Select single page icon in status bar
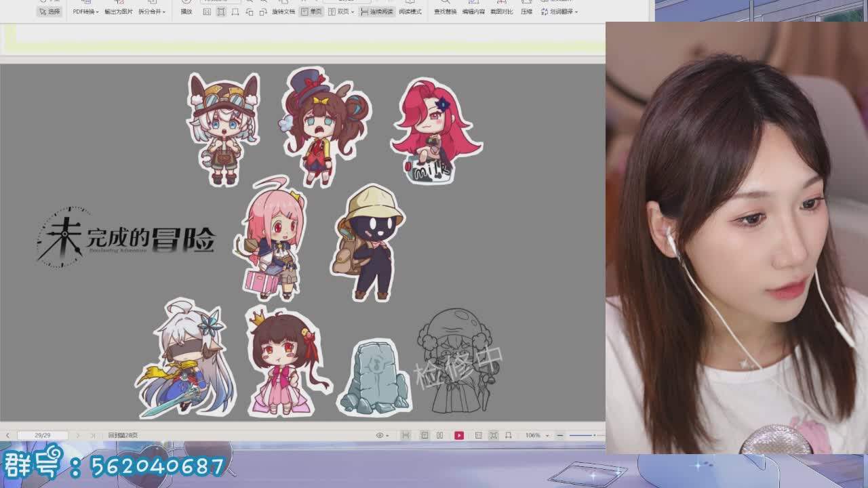The image size is (868, 488). click(425, 435)
